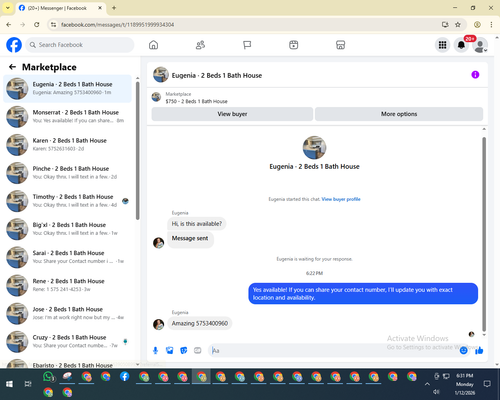Go back using Marketplace back arrow

coord(12,67)
